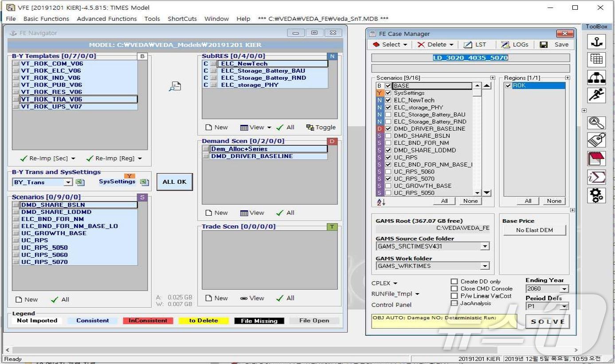
Task: Click the running figure icon in ToolBox
Action: [x=596, y=95]
